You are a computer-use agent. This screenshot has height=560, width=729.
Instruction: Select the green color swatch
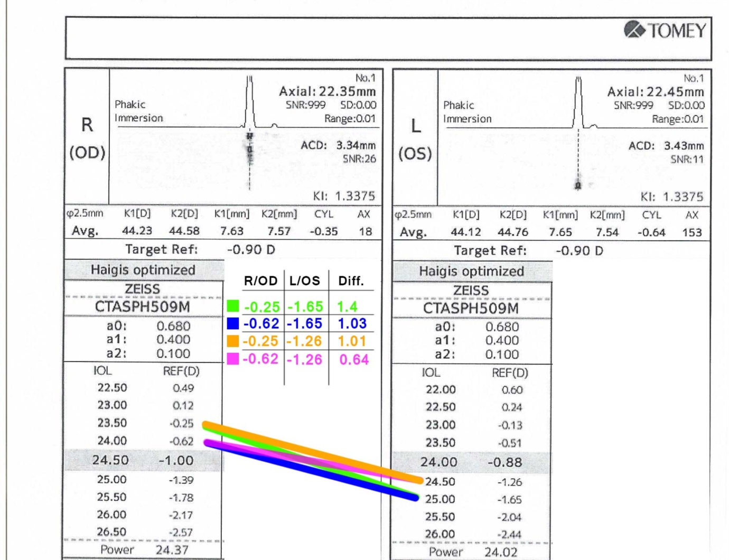(x=233, y=306)
